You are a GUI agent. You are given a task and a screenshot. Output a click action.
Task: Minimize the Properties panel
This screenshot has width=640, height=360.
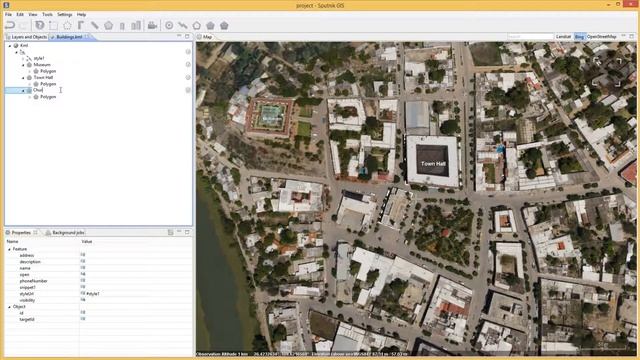tap(179, 232)
